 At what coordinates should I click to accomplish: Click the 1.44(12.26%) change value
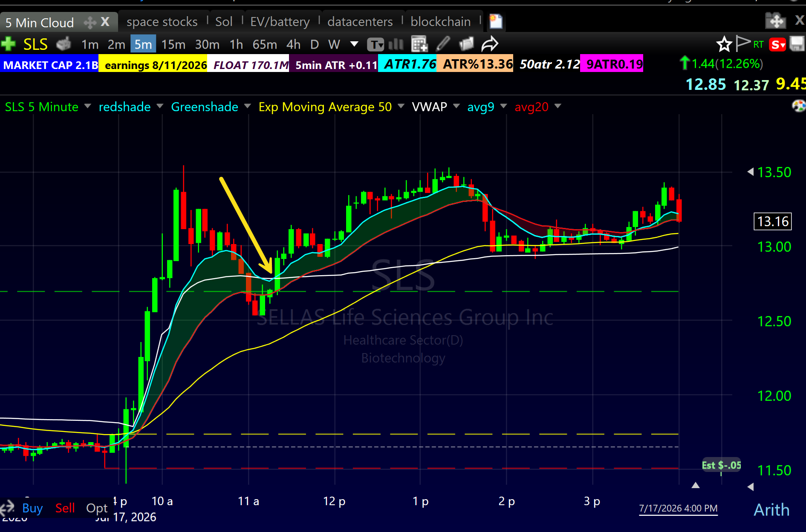click(x=727, y=64)
